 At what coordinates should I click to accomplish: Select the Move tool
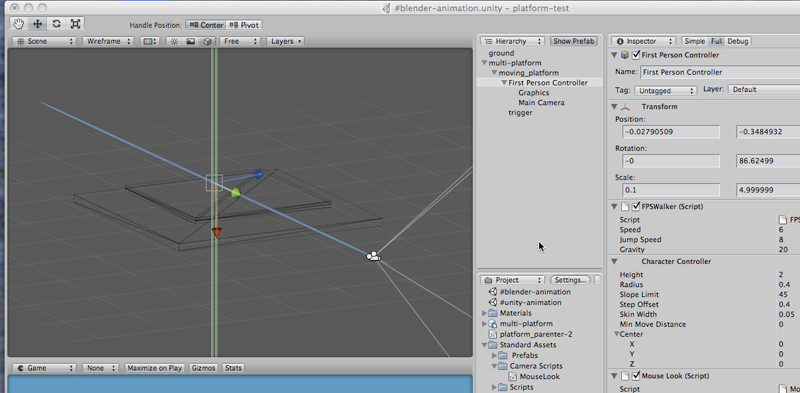pos(38,23)
